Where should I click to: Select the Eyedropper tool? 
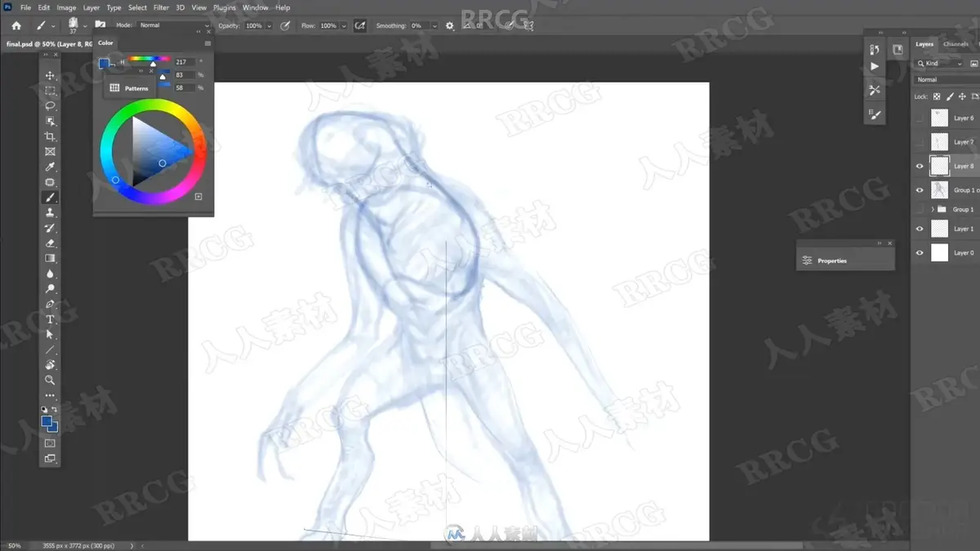tap(50, 167)
